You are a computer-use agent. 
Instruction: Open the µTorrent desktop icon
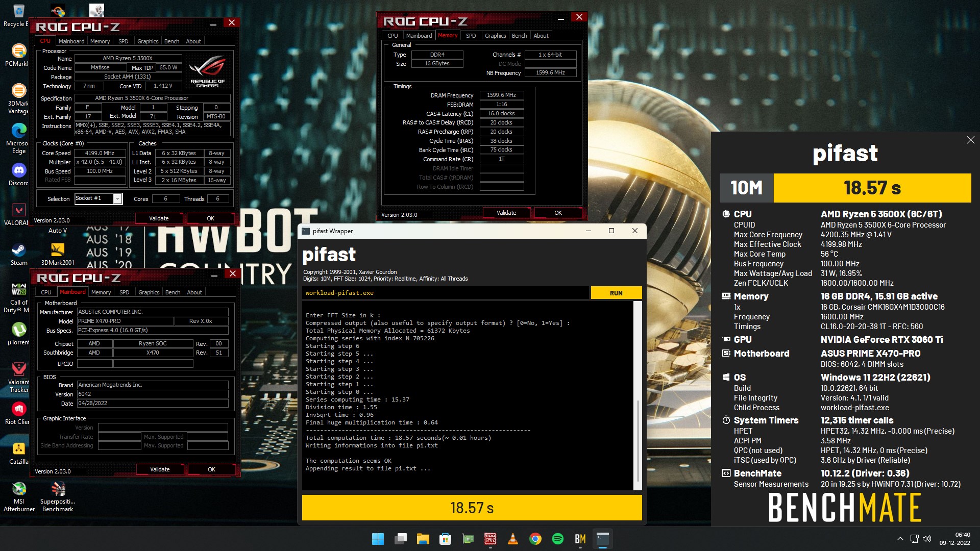click(18, 334)
